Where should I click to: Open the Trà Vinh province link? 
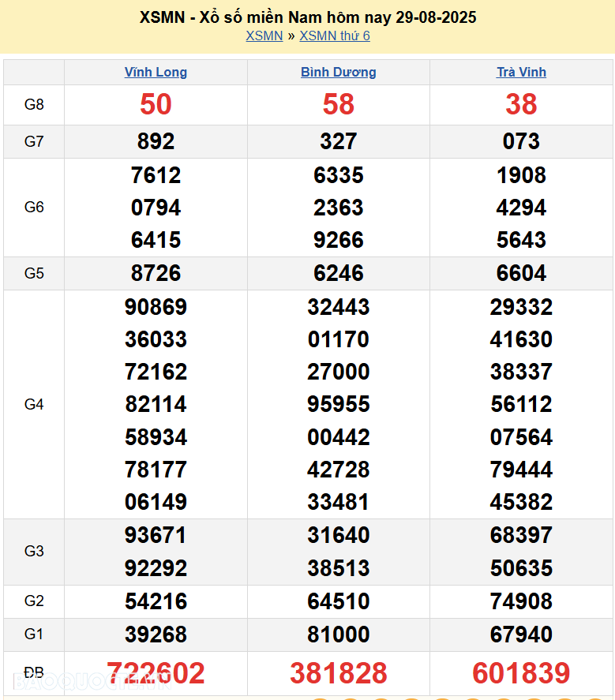521,73
